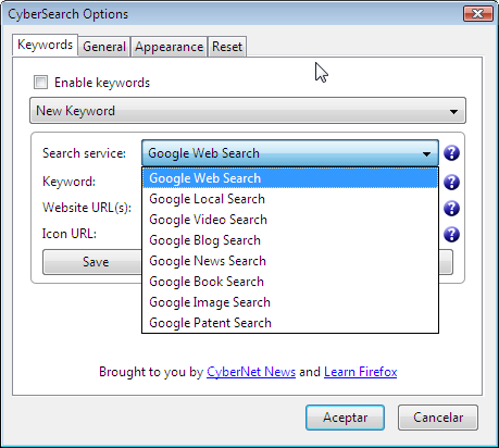Screen dimensions: 499x448
Task: Select the Keywords tab
Action: click(45, 44)
